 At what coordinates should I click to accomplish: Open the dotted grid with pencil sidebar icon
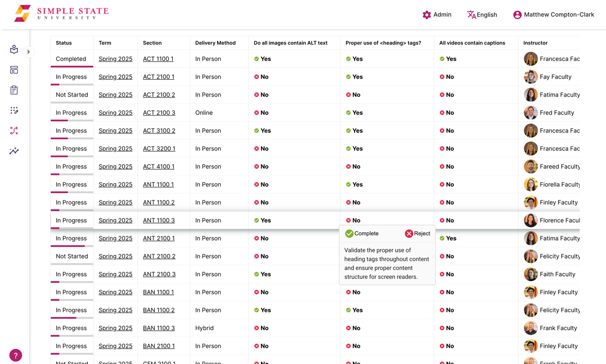pyautogui.click(x=14, y=110)
